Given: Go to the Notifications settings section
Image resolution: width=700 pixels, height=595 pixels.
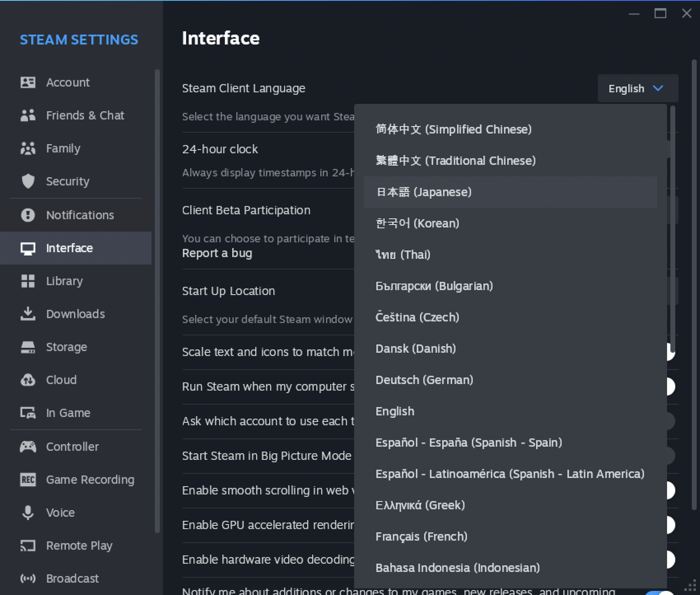Looking at the screenshot, I should coord(80,215).
